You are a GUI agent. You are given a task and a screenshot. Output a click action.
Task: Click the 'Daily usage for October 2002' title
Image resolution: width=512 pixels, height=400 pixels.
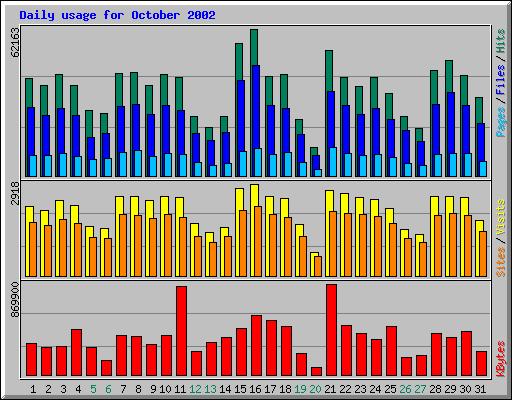(x=117, y=15)
